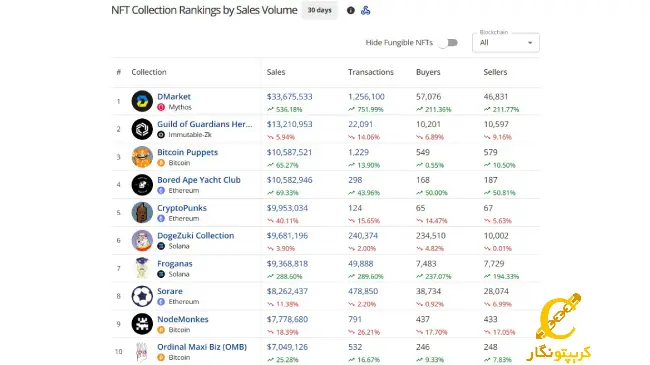Open the Bored Ape Yacht Club link
650x365 pixels.
[x=199, y=180]
